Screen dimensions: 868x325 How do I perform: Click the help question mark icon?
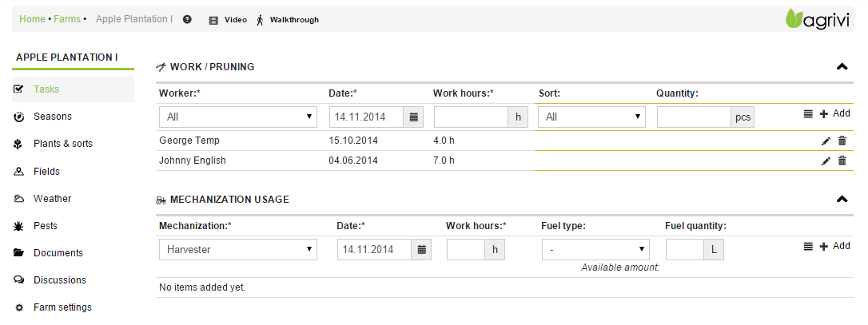[187, 19]
